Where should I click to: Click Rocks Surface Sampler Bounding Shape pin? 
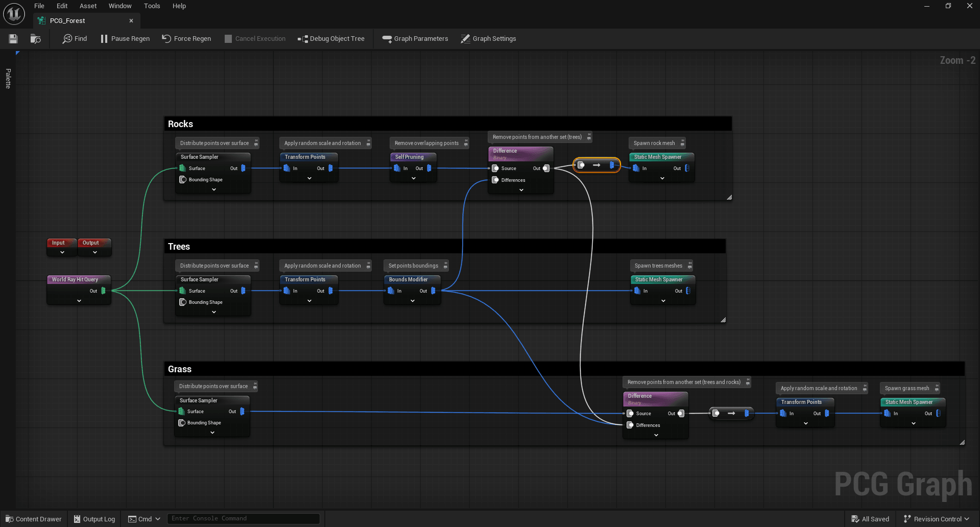pyautogui.click(x=183, y=180)
